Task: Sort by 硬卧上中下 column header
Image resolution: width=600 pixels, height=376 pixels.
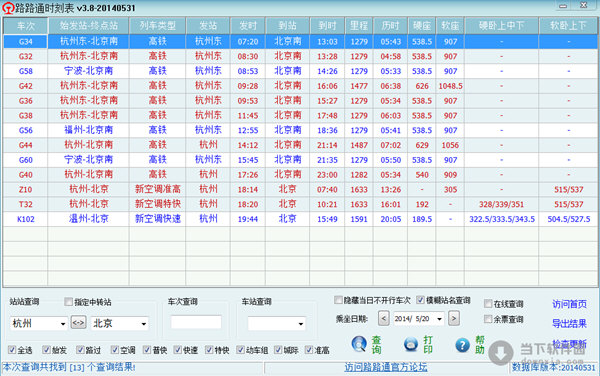Action: tap(502, 26)
